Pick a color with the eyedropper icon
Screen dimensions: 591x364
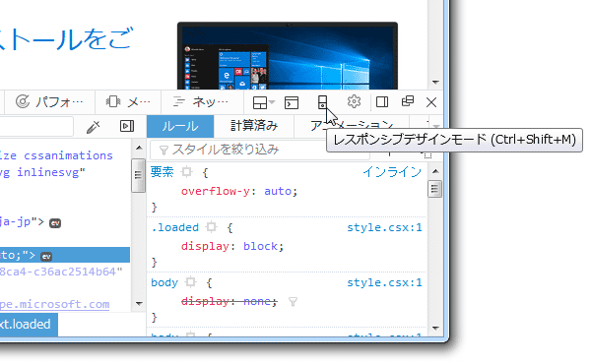click(93, 127)
